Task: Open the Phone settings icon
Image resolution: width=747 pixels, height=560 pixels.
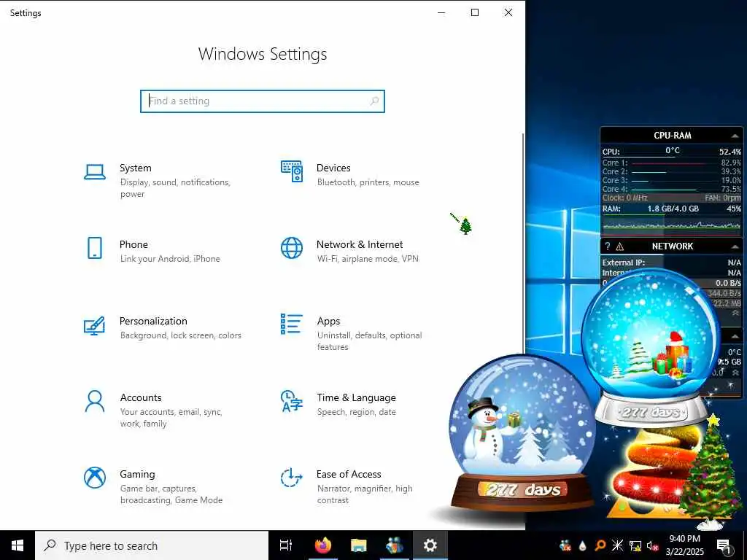Action: point(94,248)
